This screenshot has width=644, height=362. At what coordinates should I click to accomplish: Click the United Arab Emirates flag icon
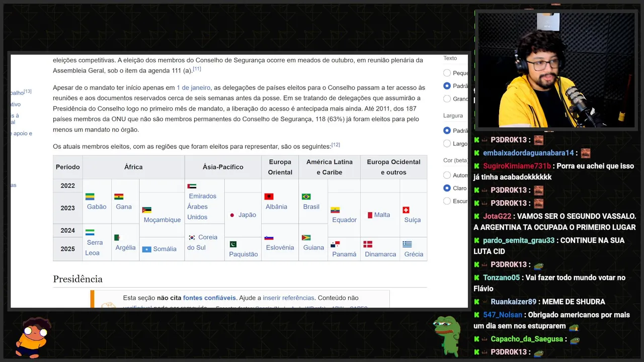(x=192, y=186)
